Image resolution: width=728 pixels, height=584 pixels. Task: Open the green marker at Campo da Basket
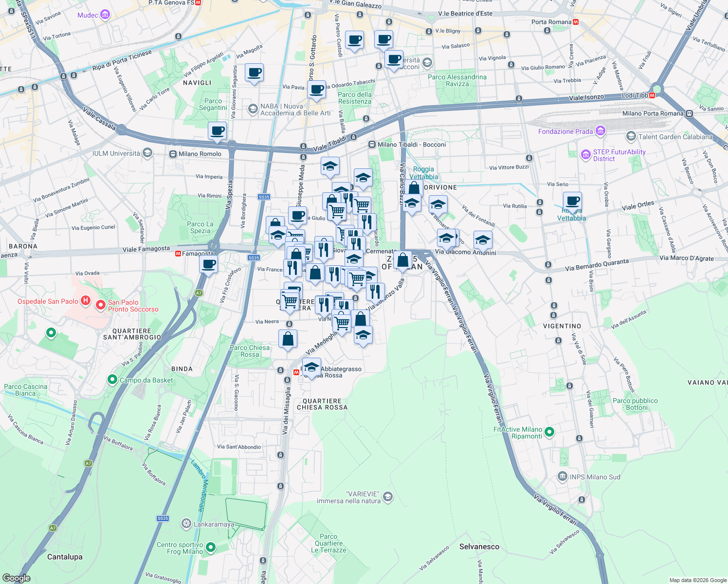pyautogui.click(x=113, y=380)
